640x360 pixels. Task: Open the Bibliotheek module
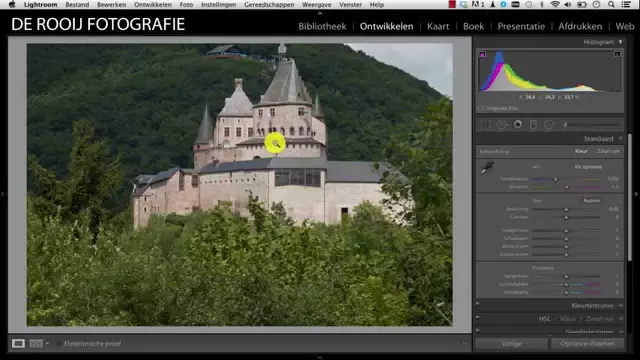click(x=322, y=26)
